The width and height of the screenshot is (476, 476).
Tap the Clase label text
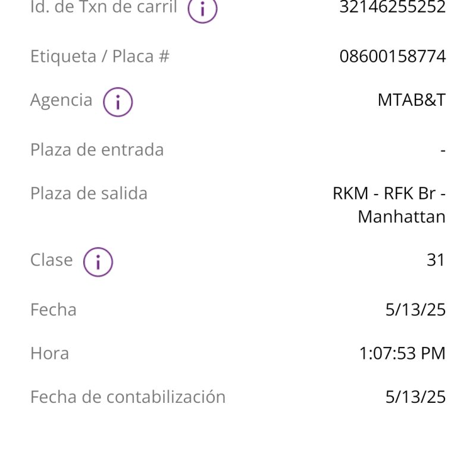click(52, 260)
